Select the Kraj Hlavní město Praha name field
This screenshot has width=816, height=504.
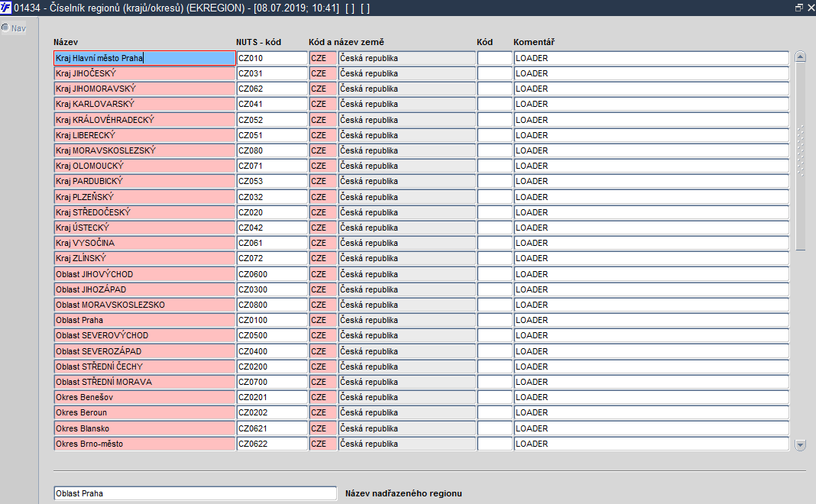coord(144,58)
